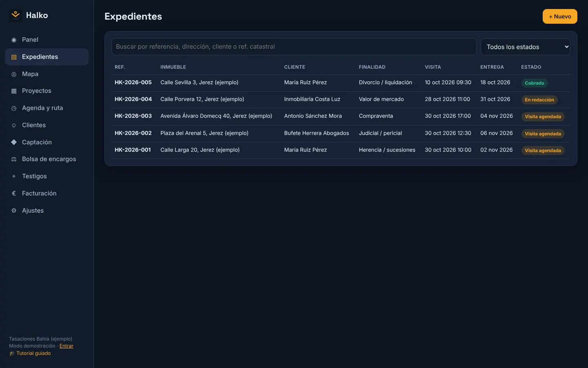588x368 pixels.
Task: Go to the Panel menu item
Action: pos(47,40)
